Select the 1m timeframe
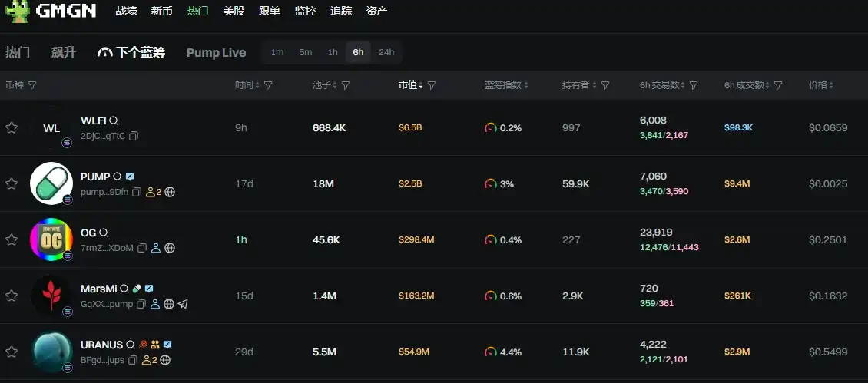 click(277, 52)
